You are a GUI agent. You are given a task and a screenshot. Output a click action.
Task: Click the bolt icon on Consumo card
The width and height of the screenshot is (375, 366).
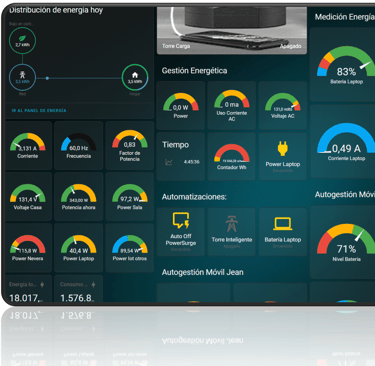click(93, 284)
